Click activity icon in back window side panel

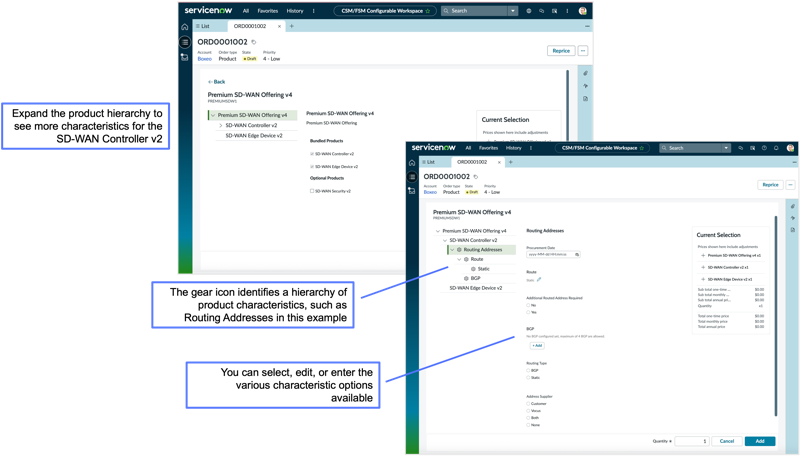click(585, 86)
